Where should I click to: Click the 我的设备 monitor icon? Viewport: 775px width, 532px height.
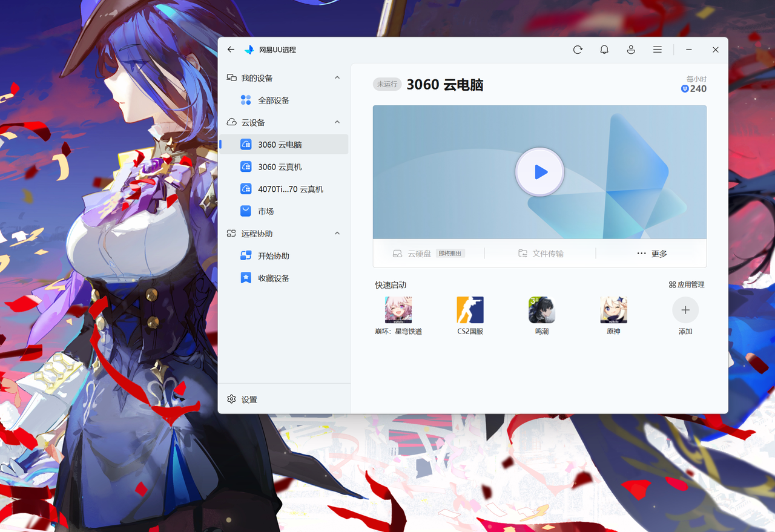[x=231, y=77]
